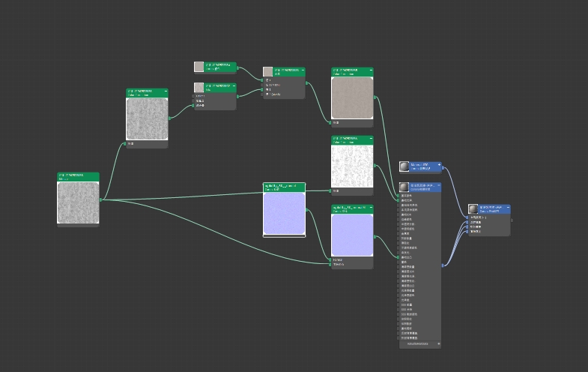Collapse the white patterned Color Correction node
Screen dimensions: 588x372
[372, 139]
